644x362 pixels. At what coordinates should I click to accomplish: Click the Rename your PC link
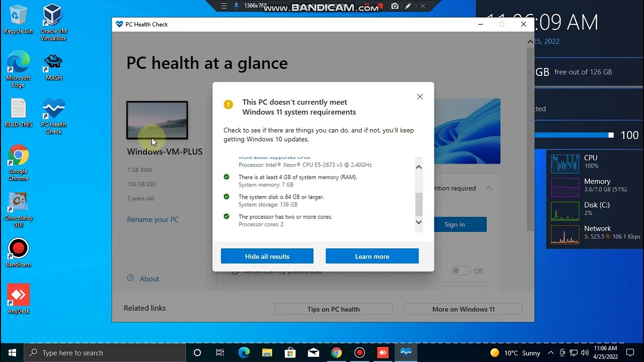[x=153, y=219]
